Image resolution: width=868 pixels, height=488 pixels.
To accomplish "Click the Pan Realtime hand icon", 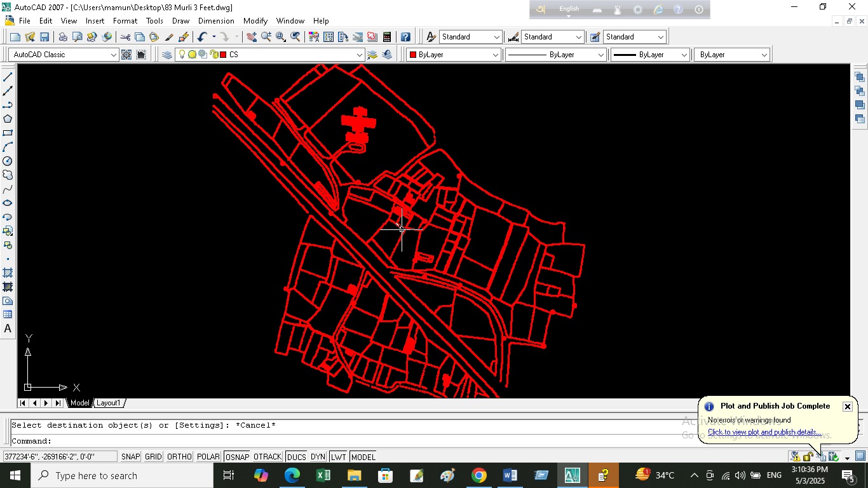I will [x=252, y=37].
